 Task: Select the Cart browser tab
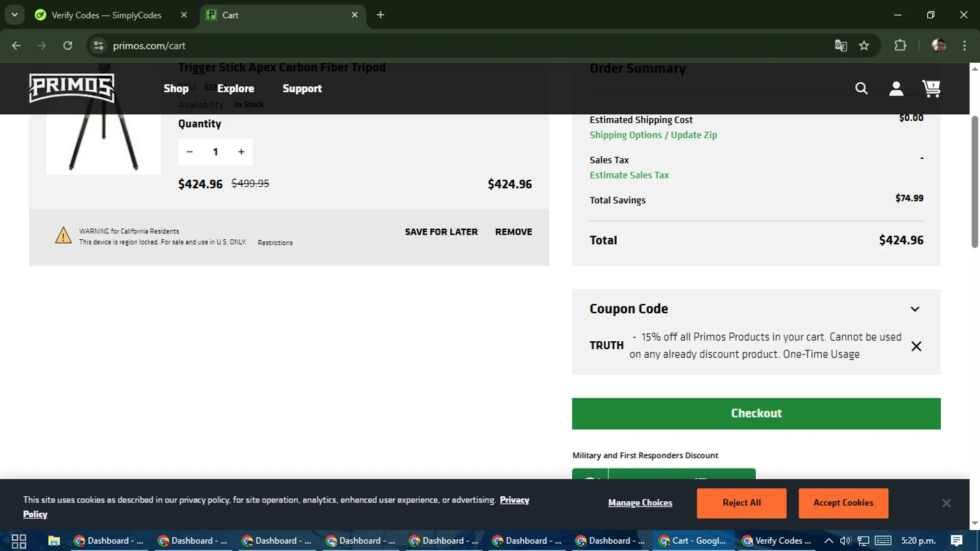[282, 15]
